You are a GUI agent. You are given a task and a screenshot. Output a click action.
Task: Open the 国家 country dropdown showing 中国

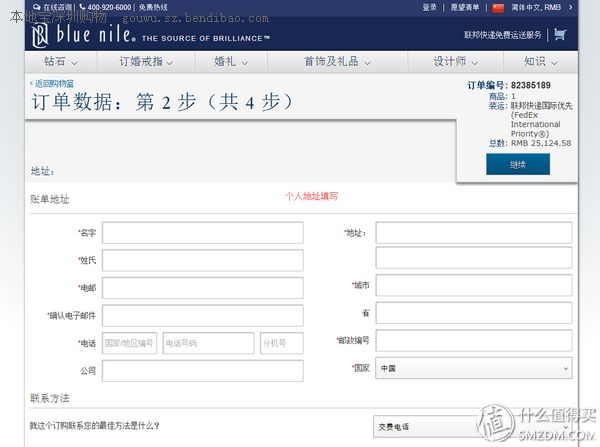474,368
